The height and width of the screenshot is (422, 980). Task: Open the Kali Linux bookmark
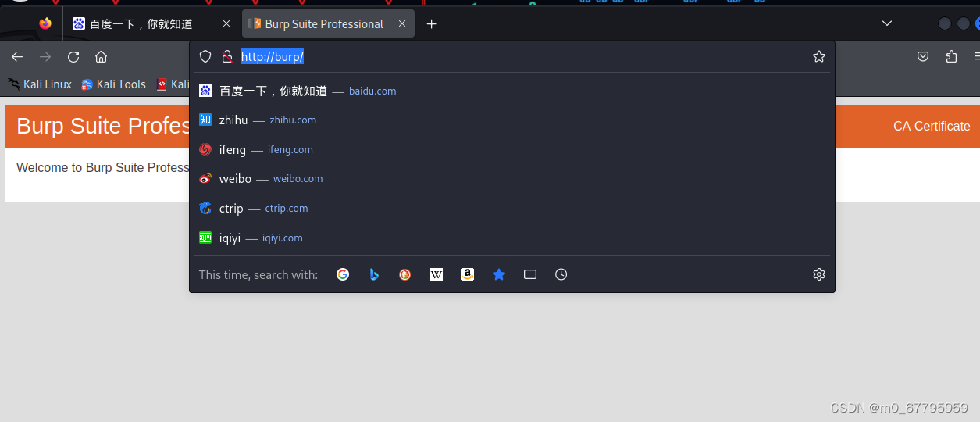tap(40, 84)
